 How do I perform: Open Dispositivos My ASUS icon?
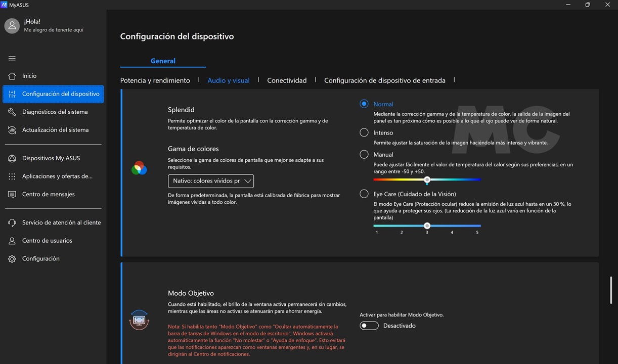pos(12,158)
